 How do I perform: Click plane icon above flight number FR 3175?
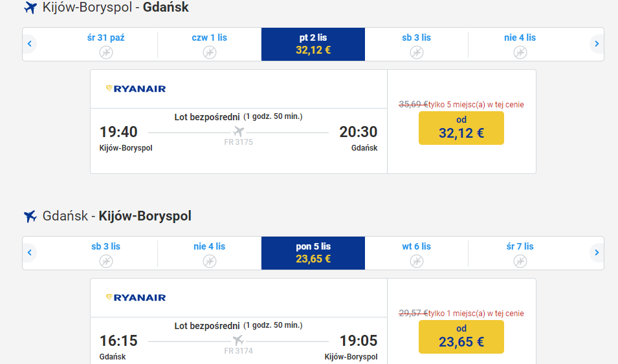238,132
